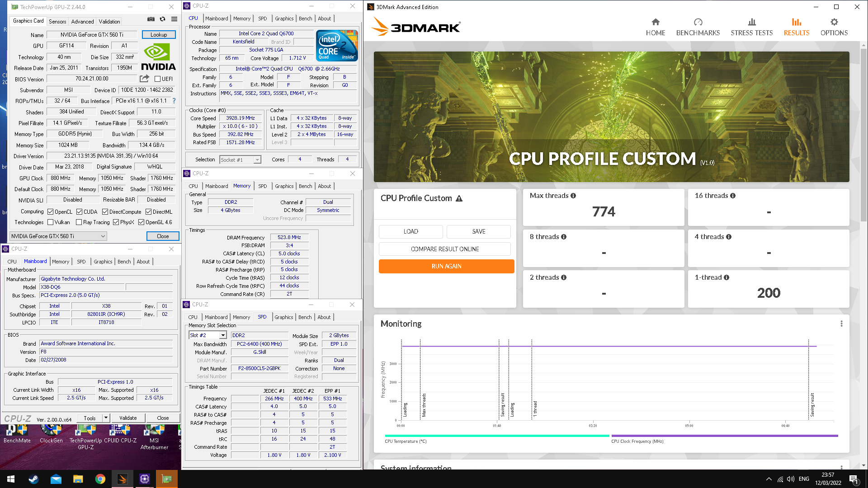Open Options gear in 3DMark
868x488 pixels.
tap(834, 27)
